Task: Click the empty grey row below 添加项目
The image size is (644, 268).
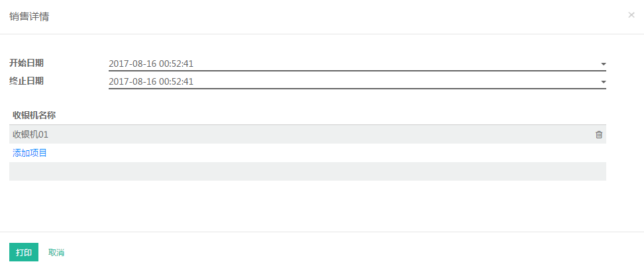Action: [307, 171]
